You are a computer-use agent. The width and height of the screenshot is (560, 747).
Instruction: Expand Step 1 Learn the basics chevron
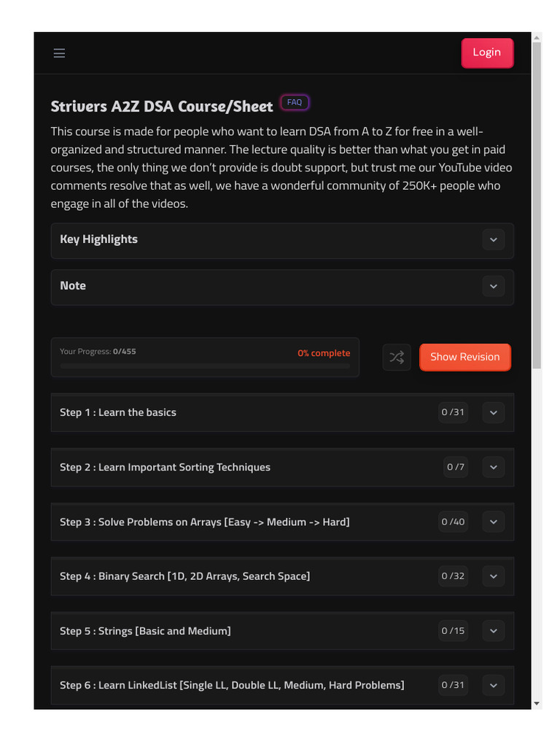click(x=493, y=413)
